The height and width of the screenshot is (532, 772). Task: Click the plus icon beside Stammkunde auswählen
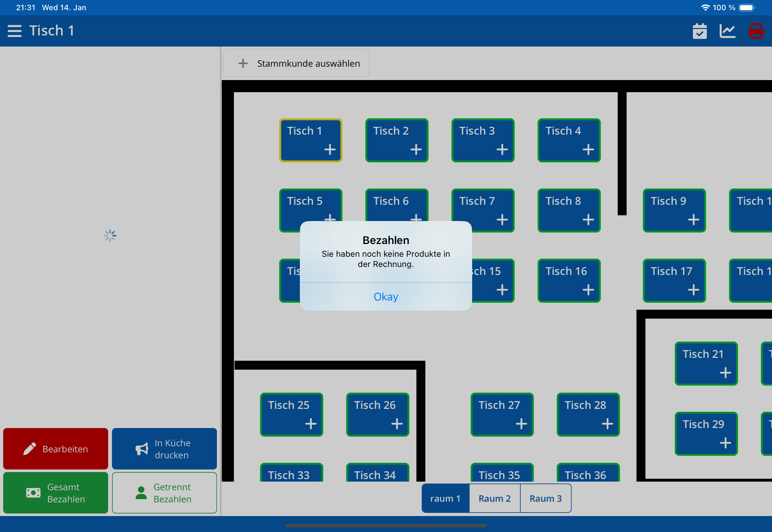[x=243, y=63]
